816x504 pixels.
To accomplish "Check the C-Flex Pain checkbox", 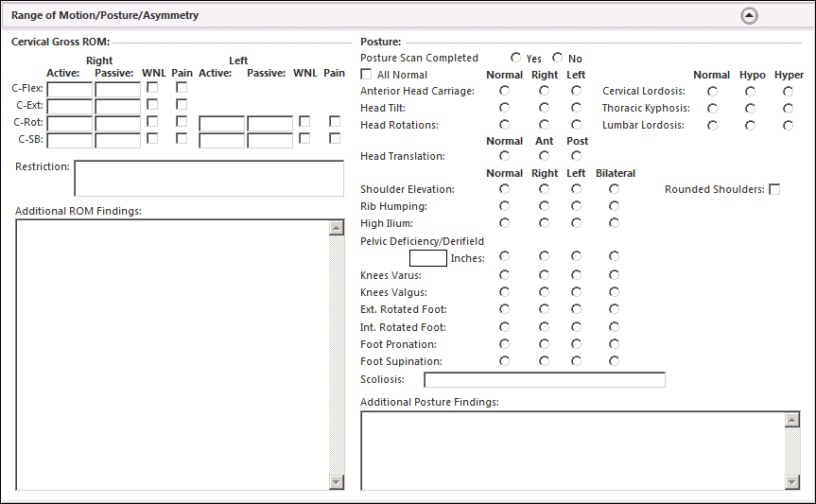I will point(182,88).
